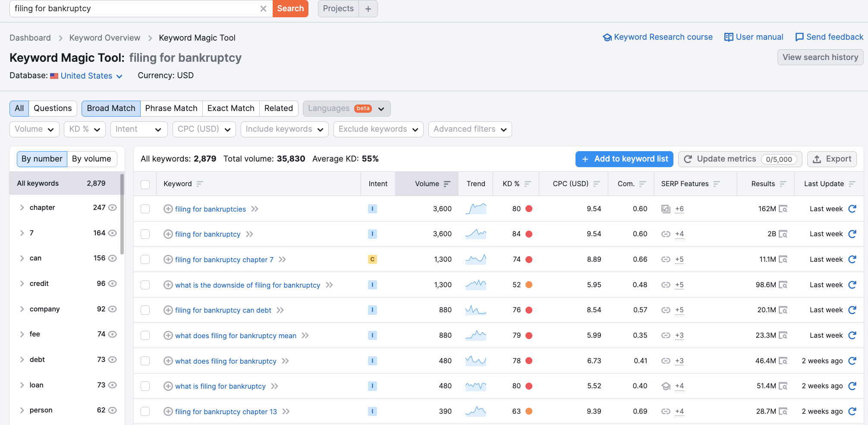Image resolution: width=868 pixels, height=425 pixels.
Task: Open the User manual link
Action: [x=754, y=37]
